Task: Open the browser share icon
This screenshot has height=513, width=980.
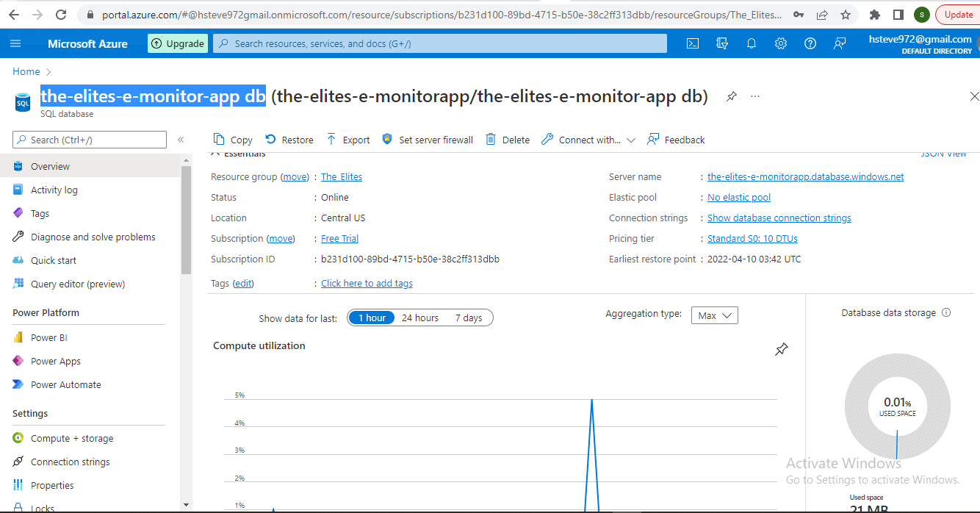Action: pos(822,15)
